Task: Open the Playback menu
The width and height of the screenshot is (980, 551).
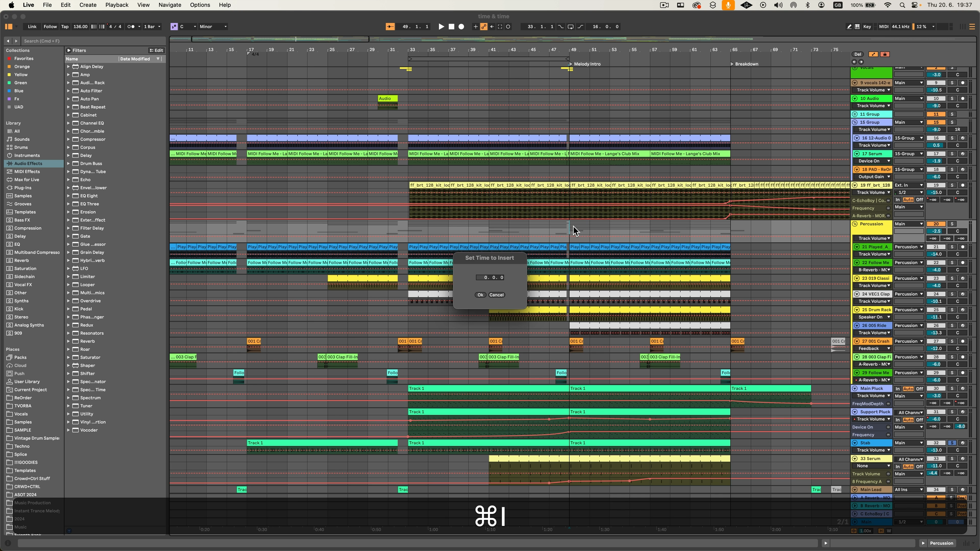Action: [117, 5]
